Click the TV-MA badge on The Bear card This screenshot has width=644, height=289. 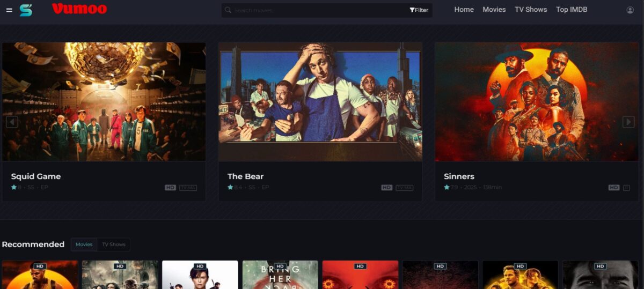coord(404,188)
